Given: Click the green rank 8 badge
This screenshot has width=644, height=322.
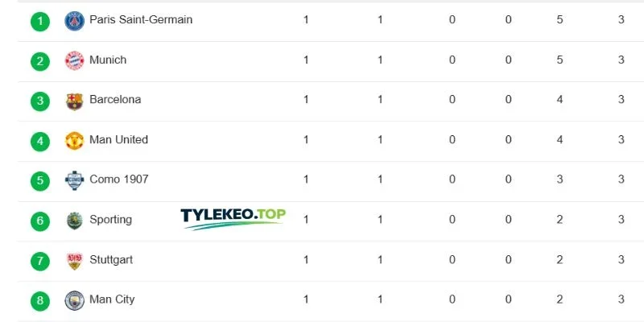Looking at the screenshot, I should 39,301.
